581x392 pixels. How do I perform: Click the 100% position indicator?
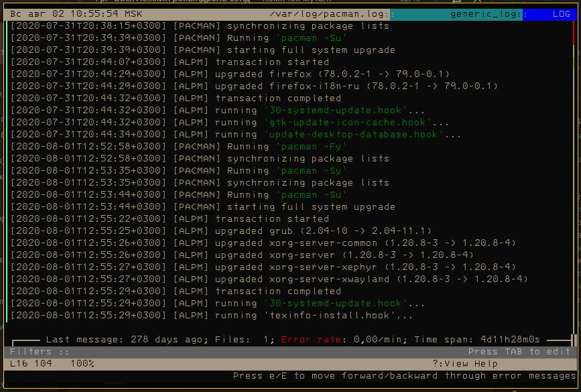[x=82, y=364]
